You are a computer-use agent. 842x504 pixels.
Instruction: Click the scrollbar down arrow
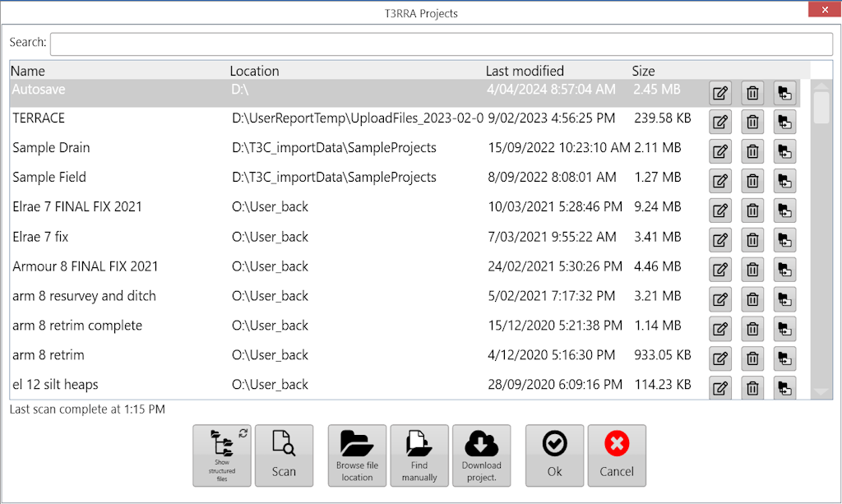coord(821,392)
